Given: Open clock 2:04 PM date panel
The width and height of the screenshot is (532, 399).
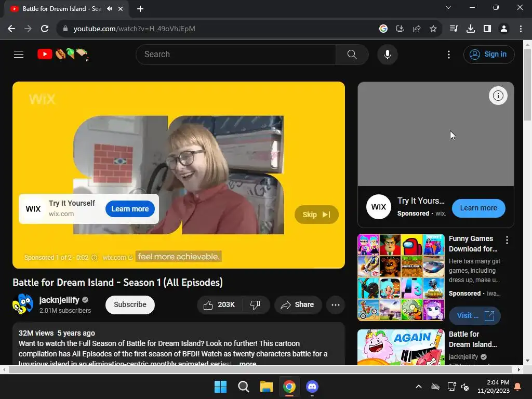Looking at the screenshot, I should point(494,387).
